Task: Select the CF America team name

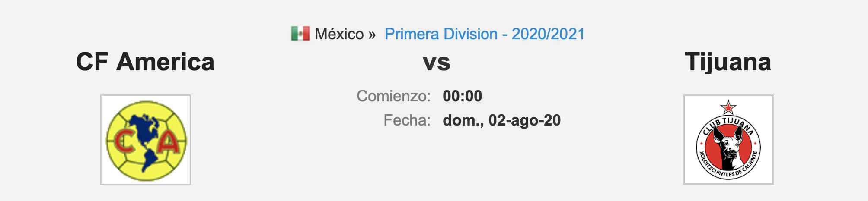Action: click(x=145, y=62)
